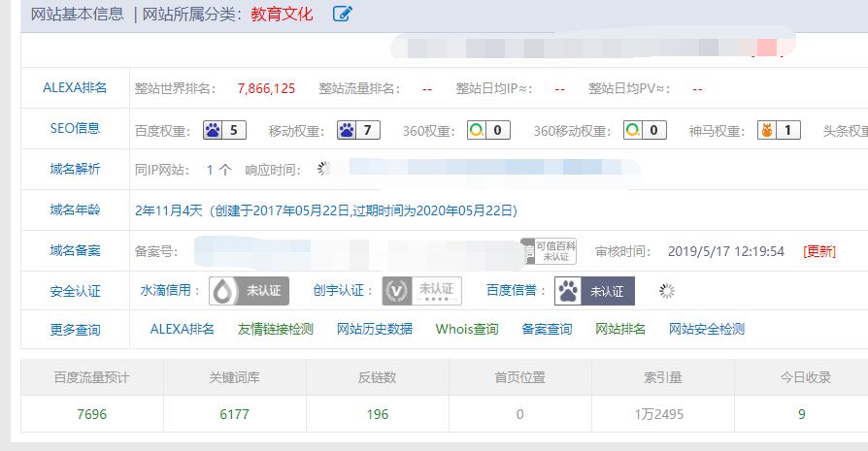
Task: Click the 域名备案 row header
Action: [75, 251]
